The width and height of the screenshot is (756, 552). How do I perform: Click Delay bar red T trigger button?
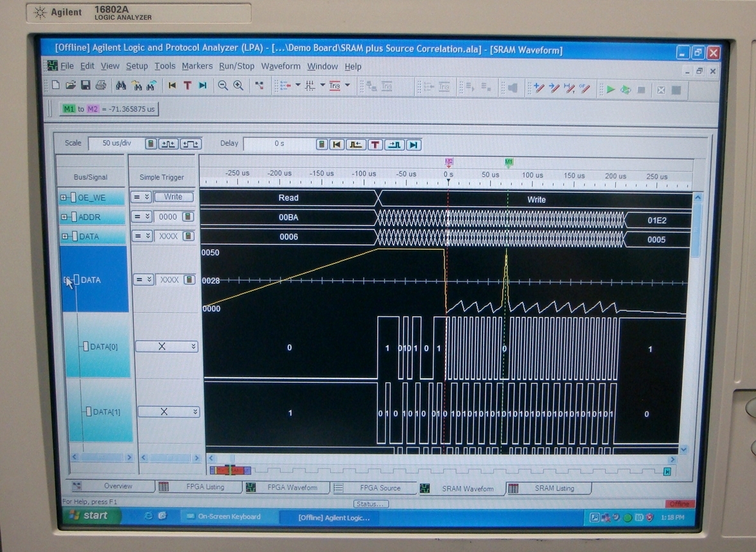click(x=375, y=145)
